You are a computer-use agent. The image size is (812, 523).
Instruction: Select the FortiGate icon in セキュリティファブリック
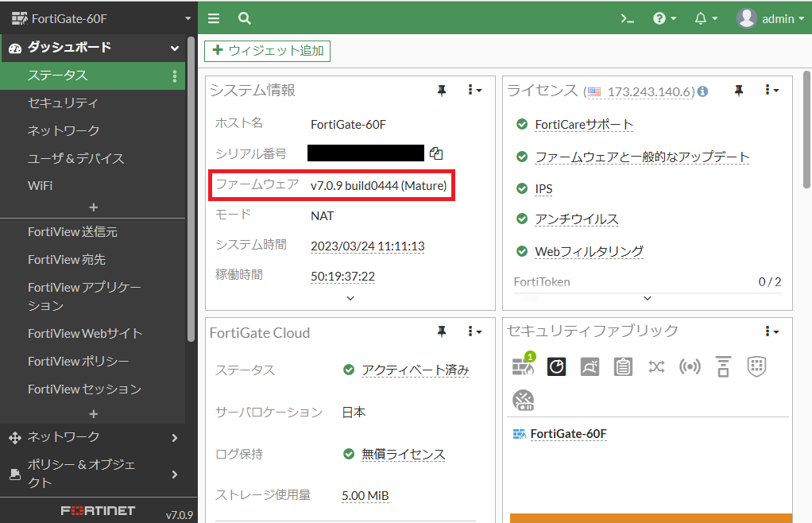pyautogui.click(x=522, y=367)
